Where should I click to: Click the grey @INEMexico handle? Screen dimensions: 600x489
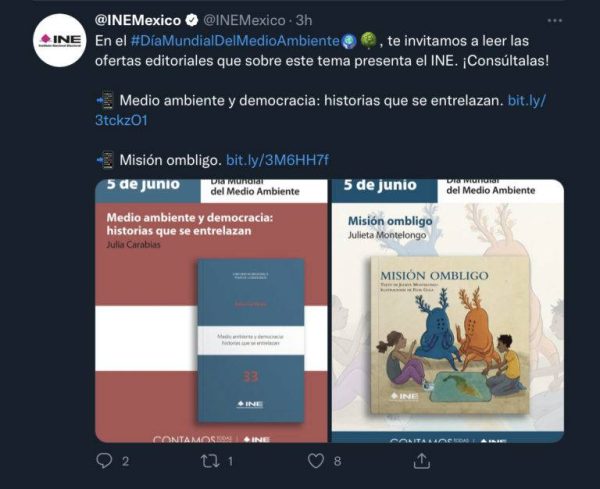(x=244, y=20)
